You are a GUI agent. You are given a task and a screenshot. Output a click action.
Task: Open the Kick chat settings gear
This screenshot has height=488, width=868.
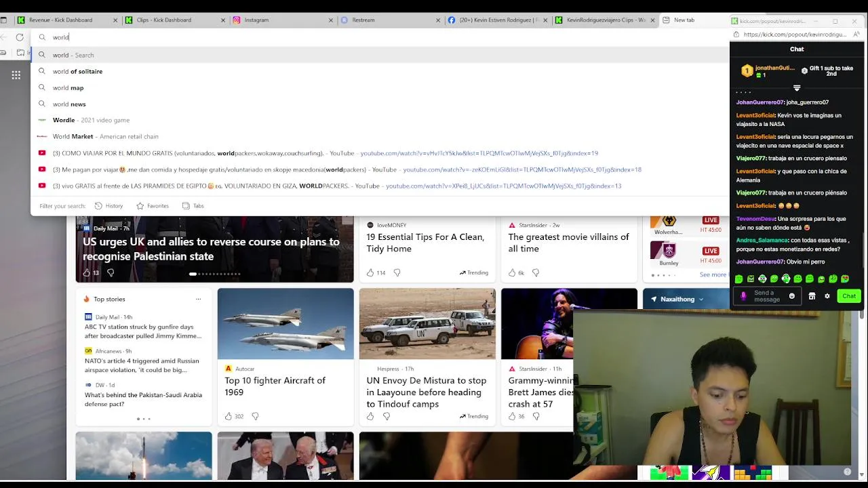[x=827, y=296]
